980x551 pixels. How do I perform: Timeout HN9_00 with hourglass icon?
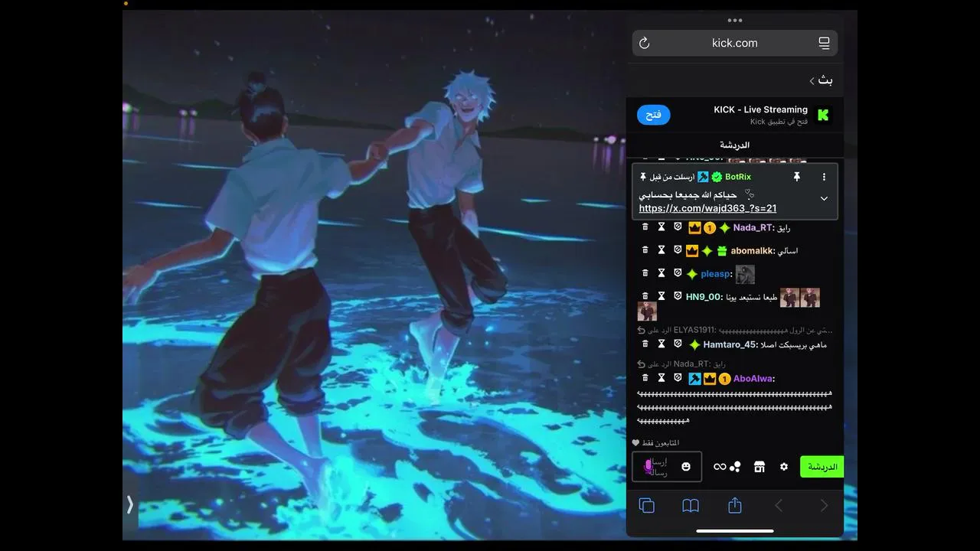coord(661,296)
